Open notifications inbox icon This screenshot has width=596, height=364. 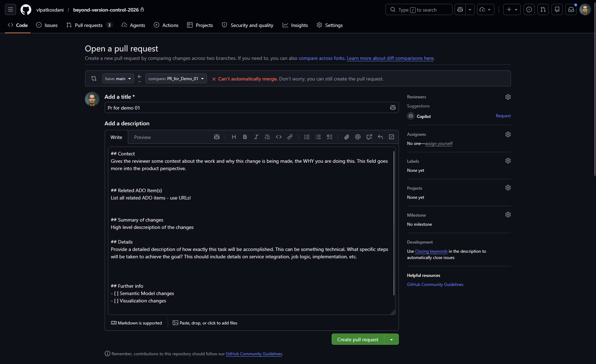(571, 9)
